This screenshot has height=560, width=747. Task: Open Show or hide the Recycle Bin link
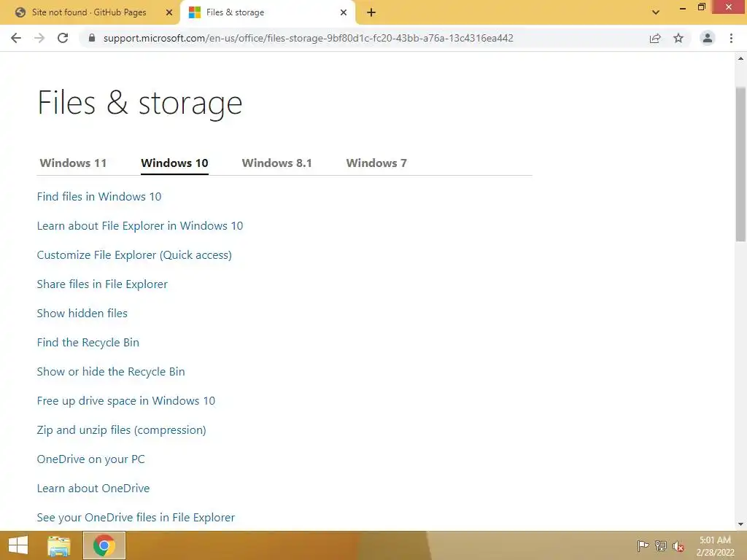(x=111, y=371)
